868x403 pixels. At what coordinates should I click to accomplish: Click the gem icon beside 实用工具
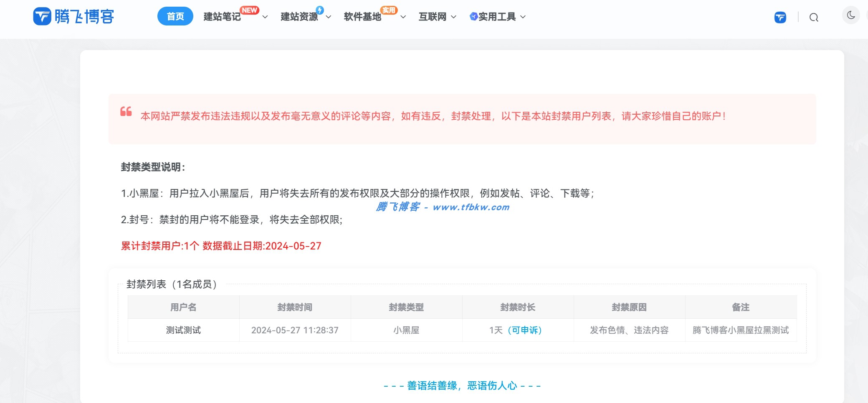473,16
